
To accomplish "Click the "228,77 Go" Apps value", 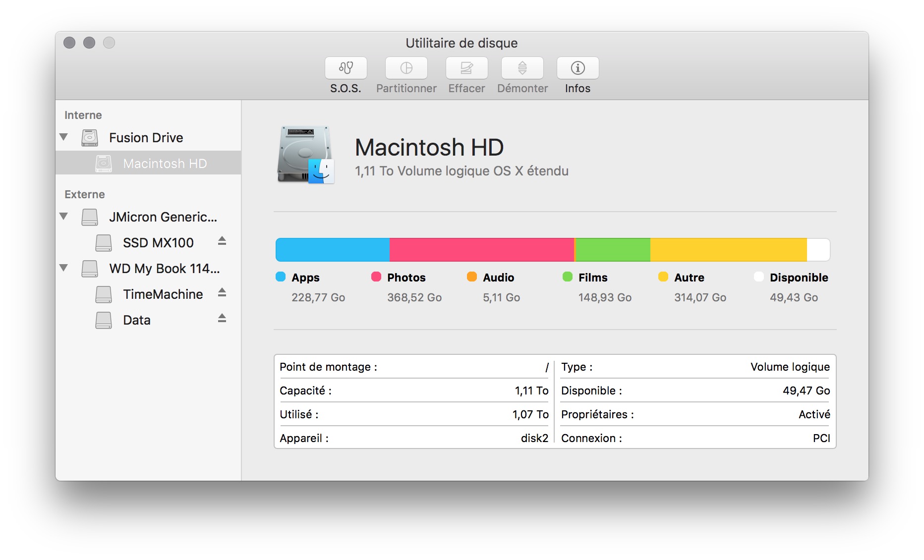I will coord(318,297).
